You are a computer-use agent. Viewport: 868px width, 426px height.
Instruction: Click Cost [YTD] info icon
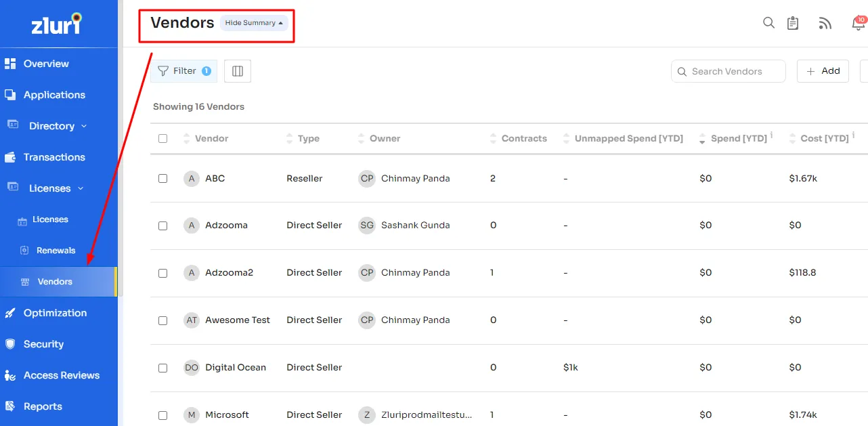click(853, 135)
